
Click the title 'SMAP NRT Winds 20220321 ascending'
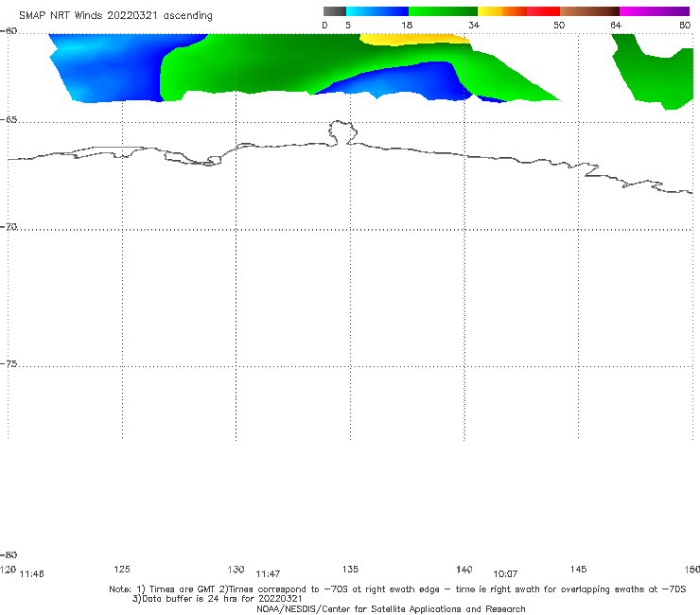pos(115,15)
